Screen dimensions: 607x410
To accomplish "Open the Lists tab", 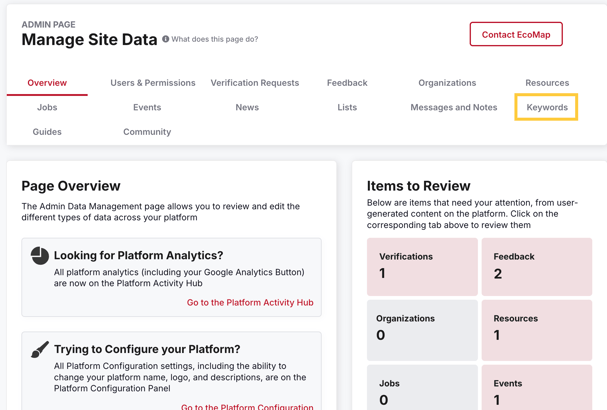I will pos(347,107).
